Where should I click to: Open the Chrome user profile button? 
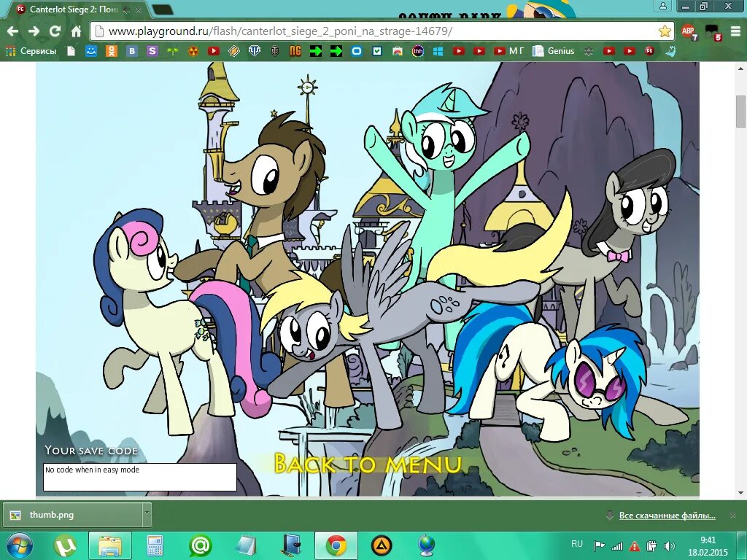[663, 6]
